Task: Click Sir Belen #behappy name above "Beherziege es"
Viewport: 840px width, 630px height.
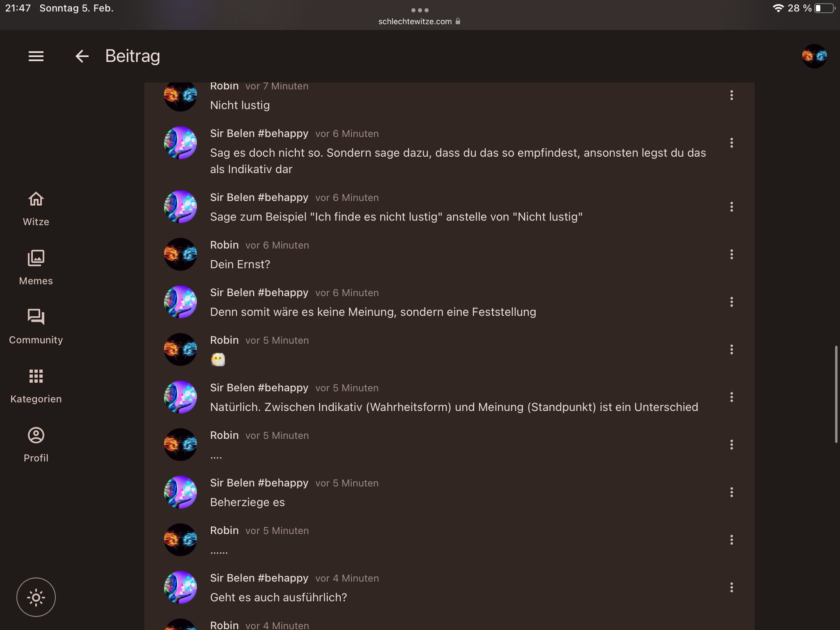Action: pyautogui.click(x=259, y=483)
